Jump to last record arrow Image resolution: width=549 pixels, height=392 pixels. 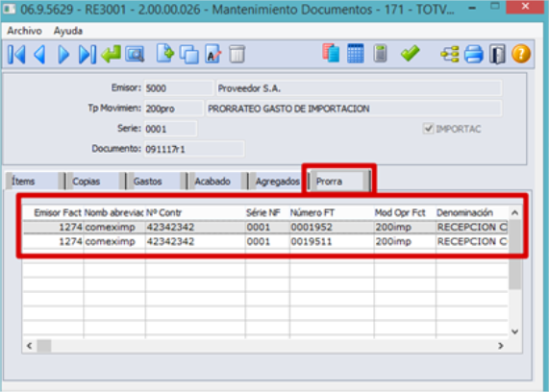(87, 54)
